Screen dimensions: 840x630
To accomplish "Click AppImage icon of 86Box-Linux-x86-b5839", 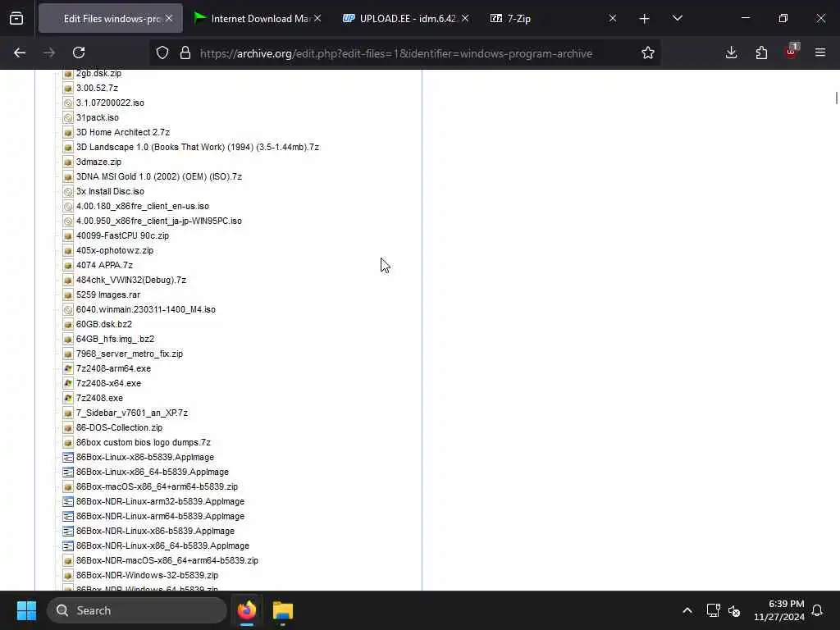I will [68, 458].
